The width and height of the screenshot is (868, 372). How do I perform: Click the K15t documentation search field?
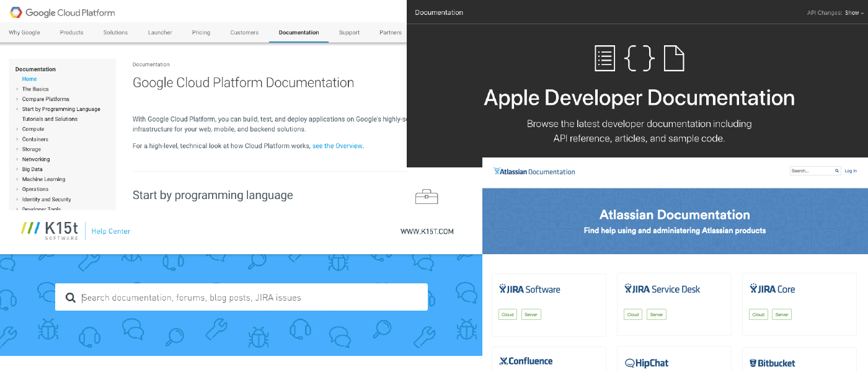[x=248, y=298]
